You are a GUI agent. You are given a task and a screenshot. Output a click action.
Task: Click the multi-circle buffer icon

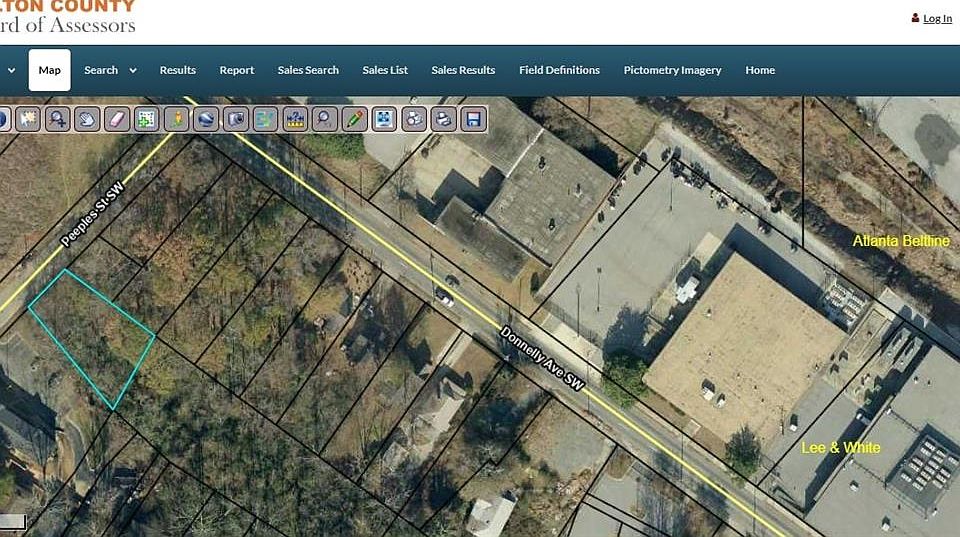(x=414, y=119)
